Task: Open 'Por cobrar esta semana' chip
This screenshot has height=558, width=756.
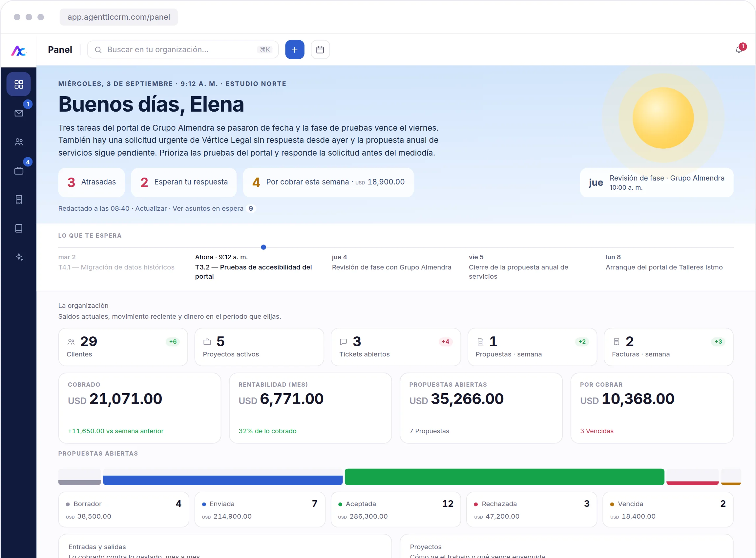Action: (328, 182)
